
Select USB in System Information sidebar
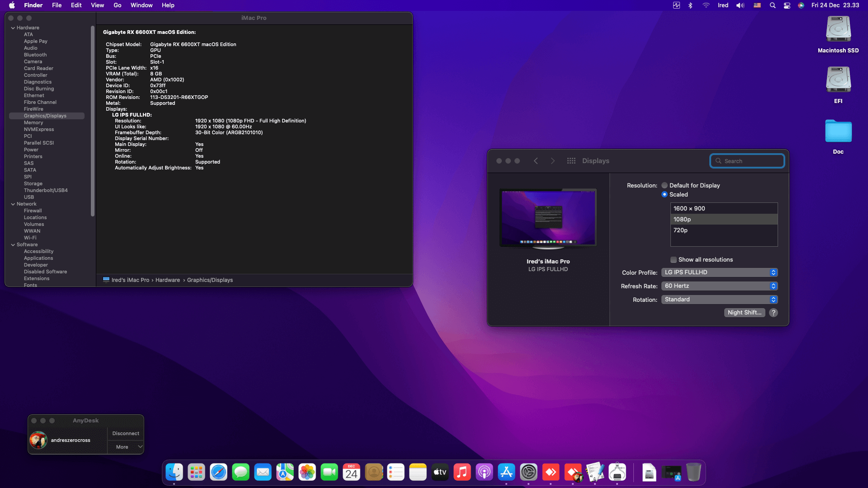point(29,197)
